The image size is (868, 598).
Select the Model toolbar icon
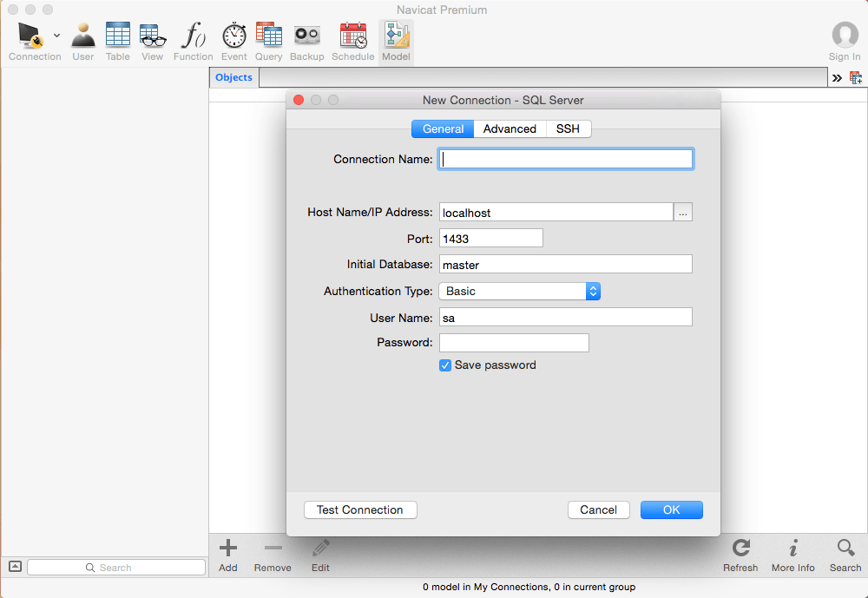(397, 36)
